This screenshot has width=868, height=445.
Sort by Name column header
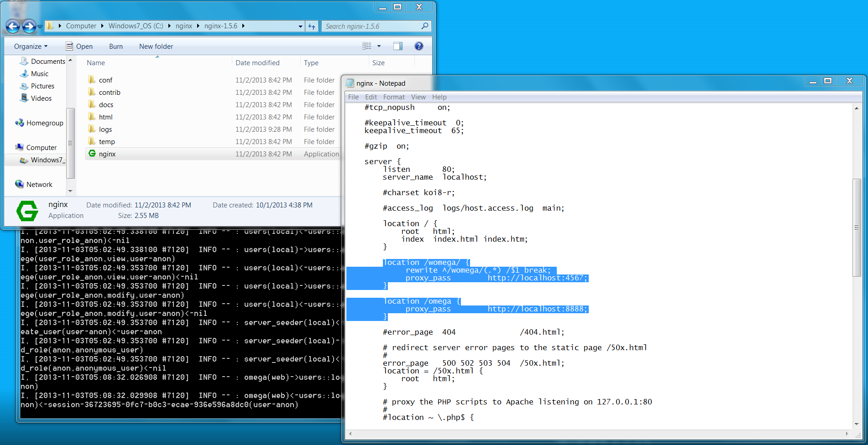point(96,63)
